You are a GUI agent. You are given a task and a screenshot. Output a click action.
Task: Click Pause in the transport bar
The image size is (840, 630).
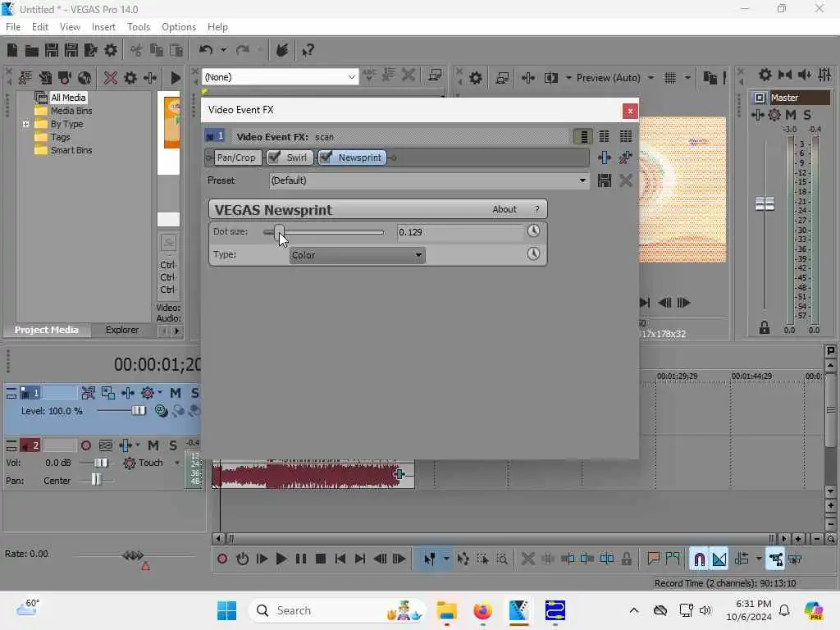click(301, 559)
